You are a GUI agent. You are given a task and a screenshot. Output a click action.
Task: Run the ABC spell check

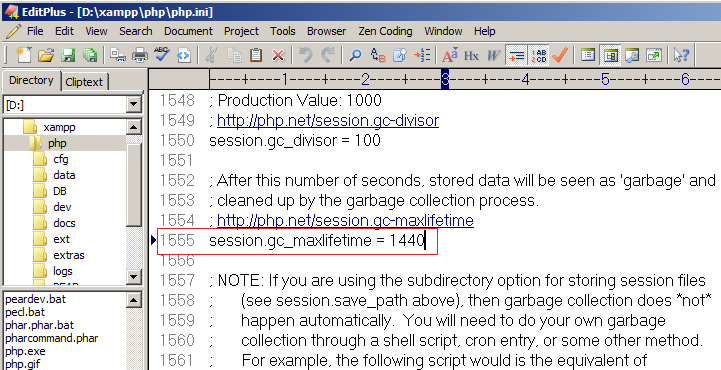click(161, 55)
